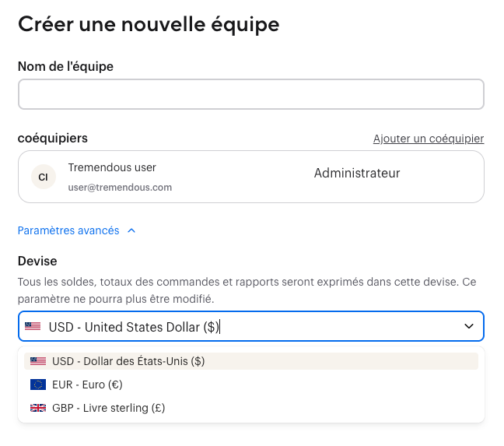
Task: Click the Administrateur role label
Action: [357, 173]
